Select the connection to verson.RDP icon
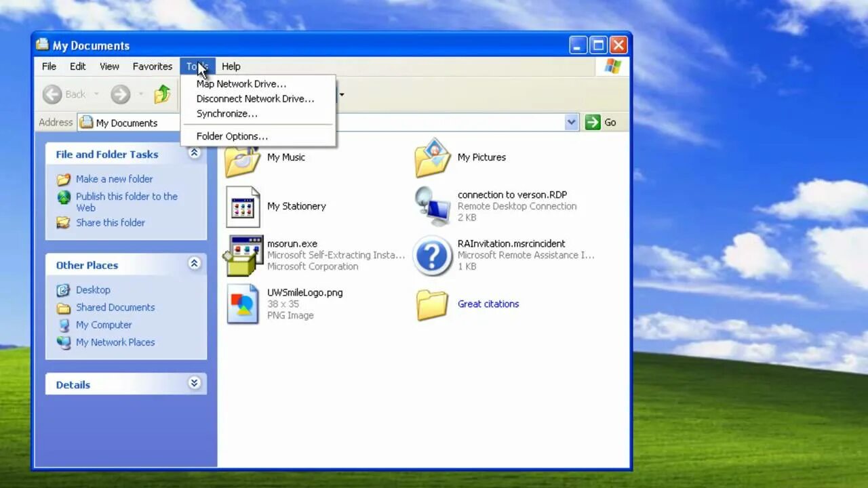The width and height of the screenshot is (868, 488). coord(433,206)
